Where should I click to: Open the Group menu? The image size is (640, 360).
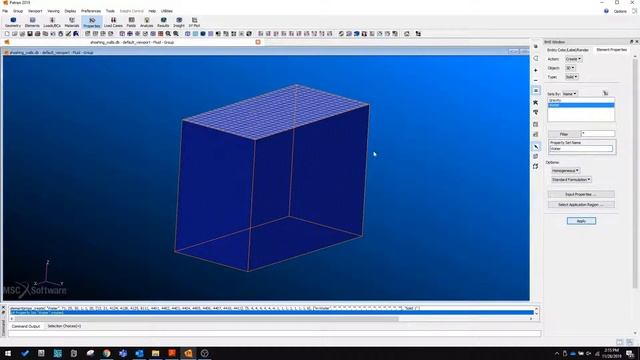click(18, 11)
